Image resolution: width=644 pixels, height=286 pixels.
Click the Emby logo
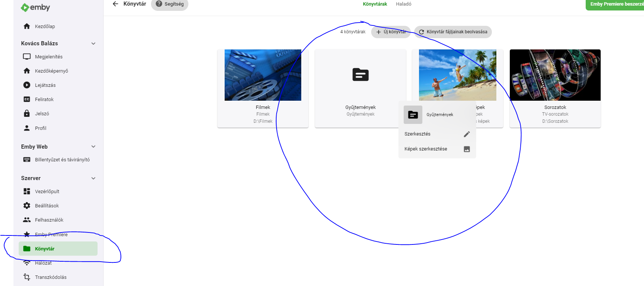[36, 7]
